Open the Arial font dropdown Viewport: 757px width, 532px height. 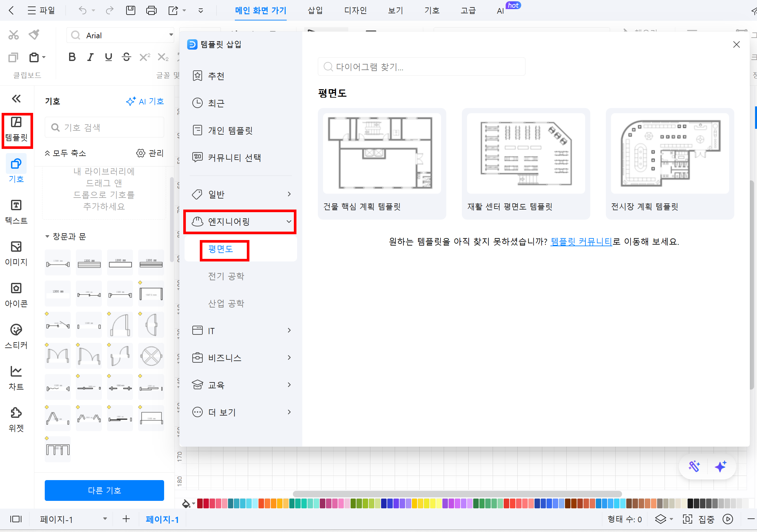pos(171,35)
